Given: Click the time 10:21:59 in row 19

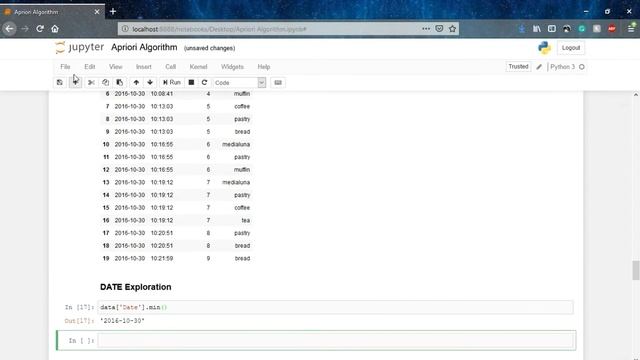Looking at the screenshot, I should (162, 258).
